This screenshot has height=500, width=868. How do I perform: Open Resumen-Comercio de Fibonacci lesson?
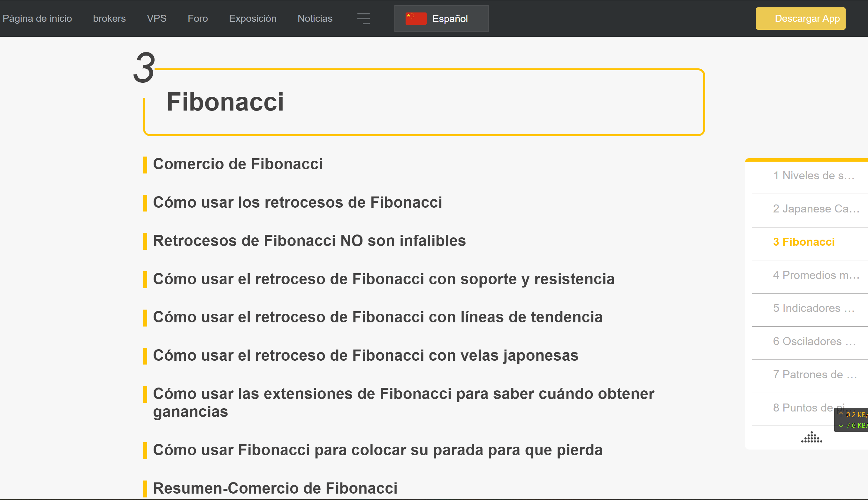pyautogui.click(x=275, y=488)
